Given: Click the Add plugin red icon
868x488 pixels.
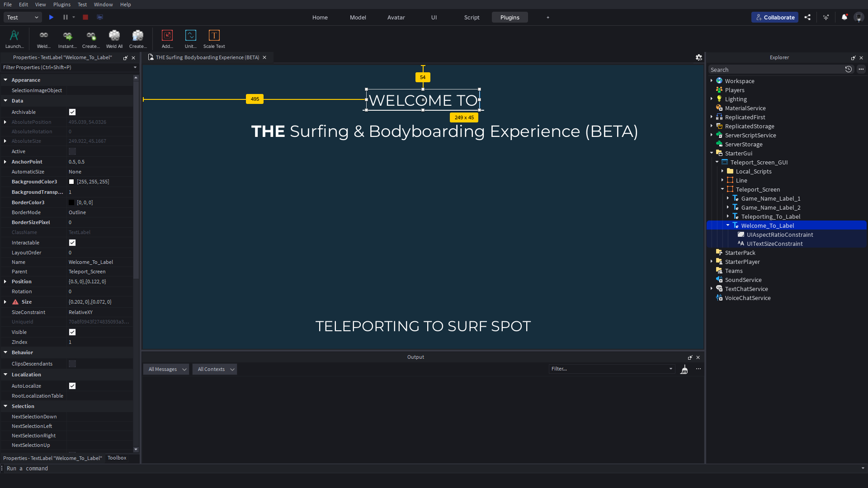Looking at the screenshot, I should pyautogui.click(x=167, y=35).
